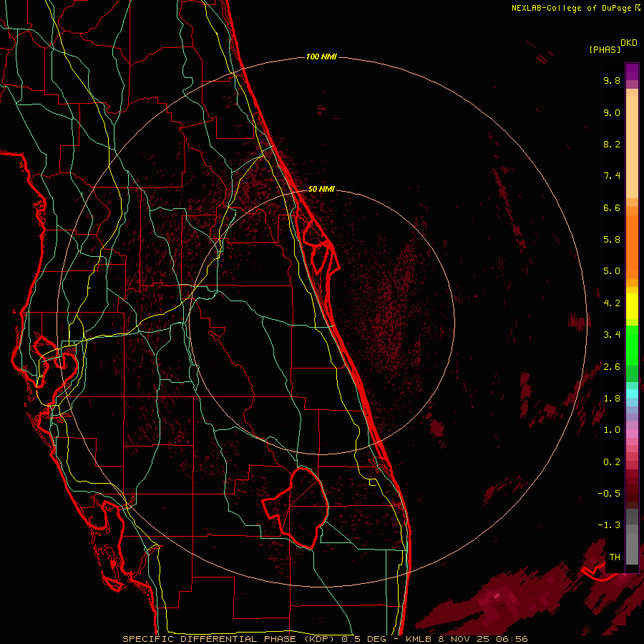The height and width of the screenshot is (644, 644).
Task: Click the -1.3 value on the color scale
Action: tap(609, 525)
